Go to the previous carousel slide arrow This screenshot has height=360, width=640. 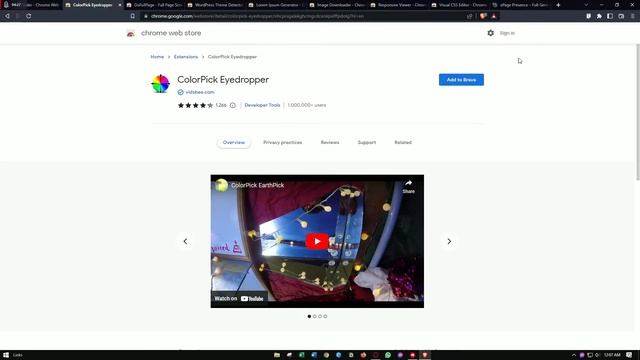[185, 242]
